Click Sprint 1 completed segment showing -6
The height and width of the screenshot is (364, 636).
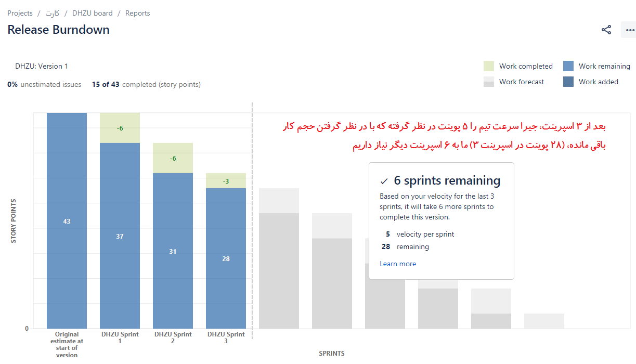pos(120,128)
